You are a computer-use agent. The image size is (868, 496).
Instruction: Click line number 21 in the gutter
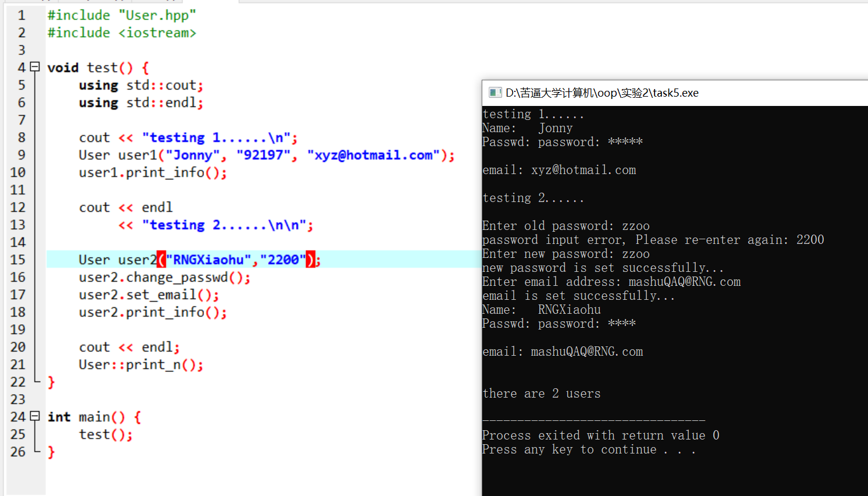(x=18, y=364)
